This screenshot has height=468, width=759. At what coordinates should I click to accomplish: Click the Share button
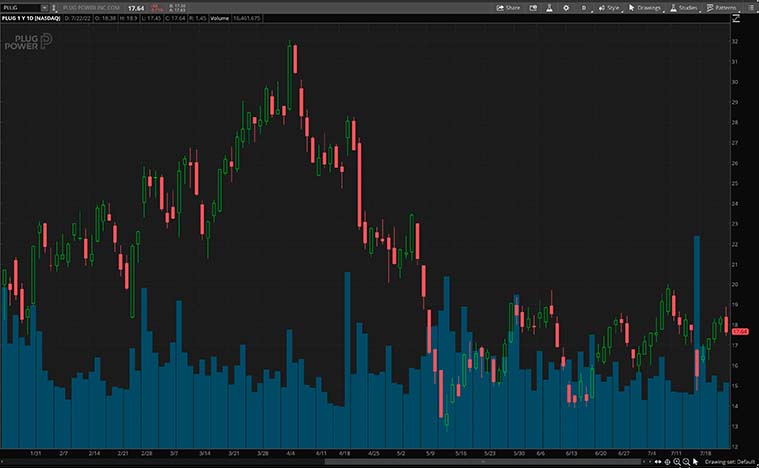click(508, 8)
